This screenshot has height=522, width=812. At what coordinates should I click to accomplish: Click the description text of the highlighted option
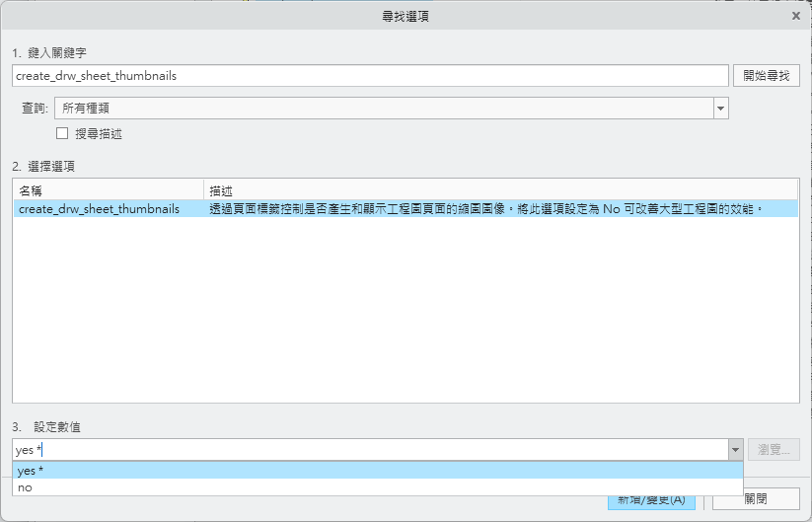[486, 209]
